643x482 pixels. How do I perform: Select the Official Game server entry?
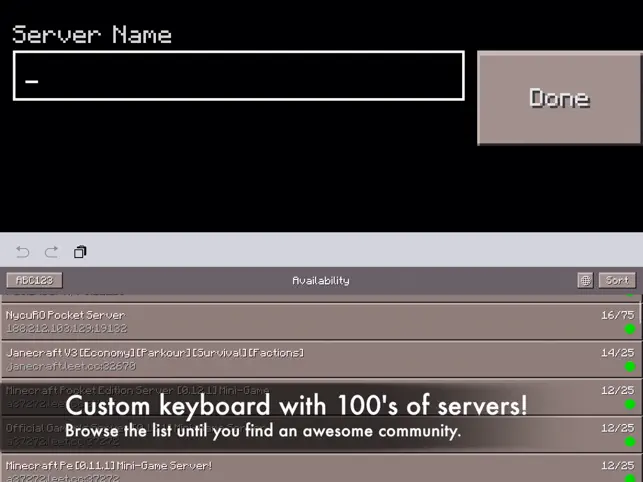point(321,434)
